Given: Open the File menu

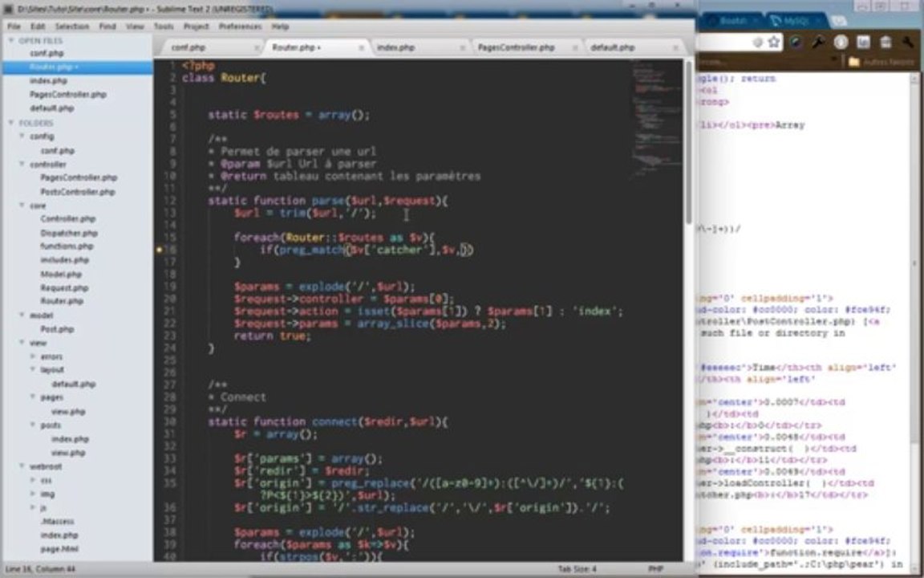Looking at the screenshot, I should point(14,26).
